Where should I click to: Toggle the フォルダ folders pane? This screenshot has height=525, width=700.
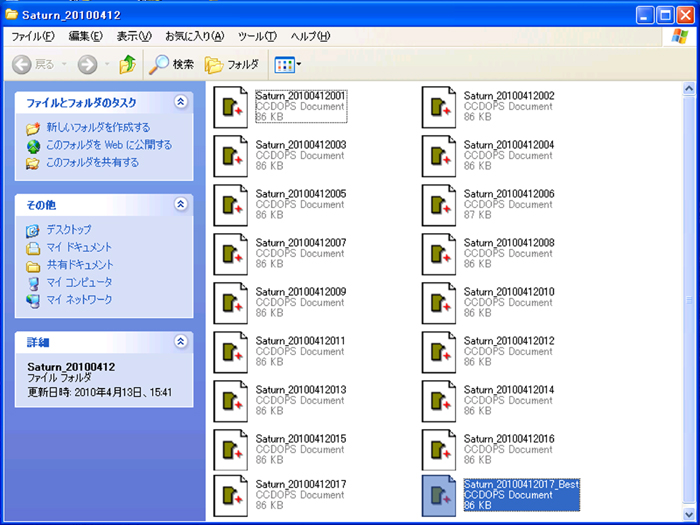(232, 65)
